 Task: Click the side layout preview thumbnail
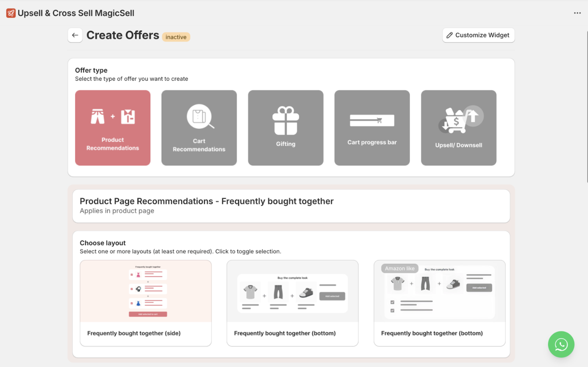coord(146,291)
